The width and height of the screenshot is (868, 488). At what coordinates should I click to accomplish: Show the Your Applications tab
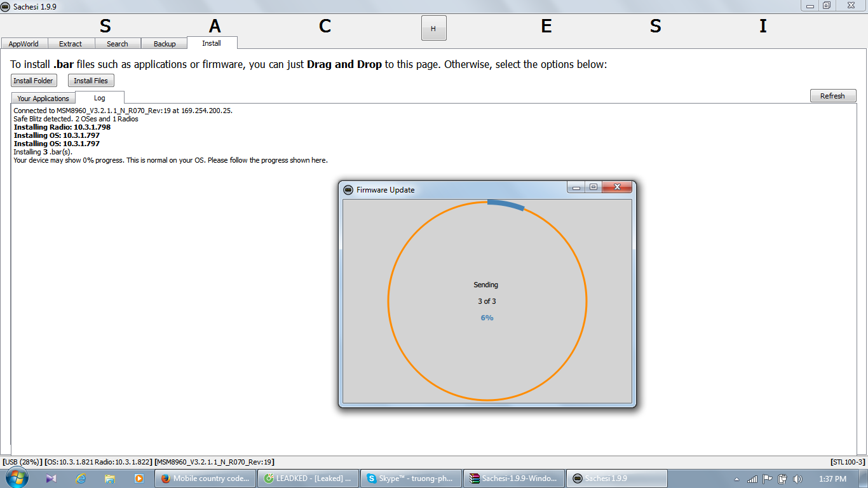tap(43, 98)
